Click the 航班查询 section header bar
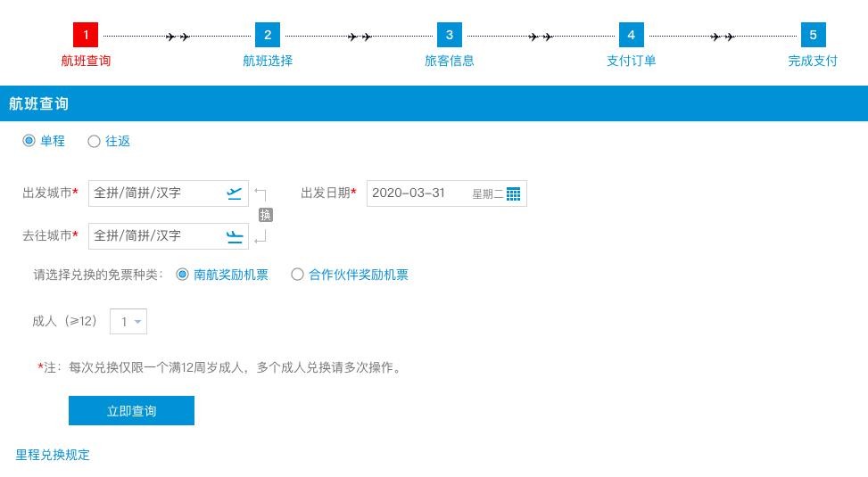Image resolution: width=868 pixels, height=477 pixels. tap(434, 103)
